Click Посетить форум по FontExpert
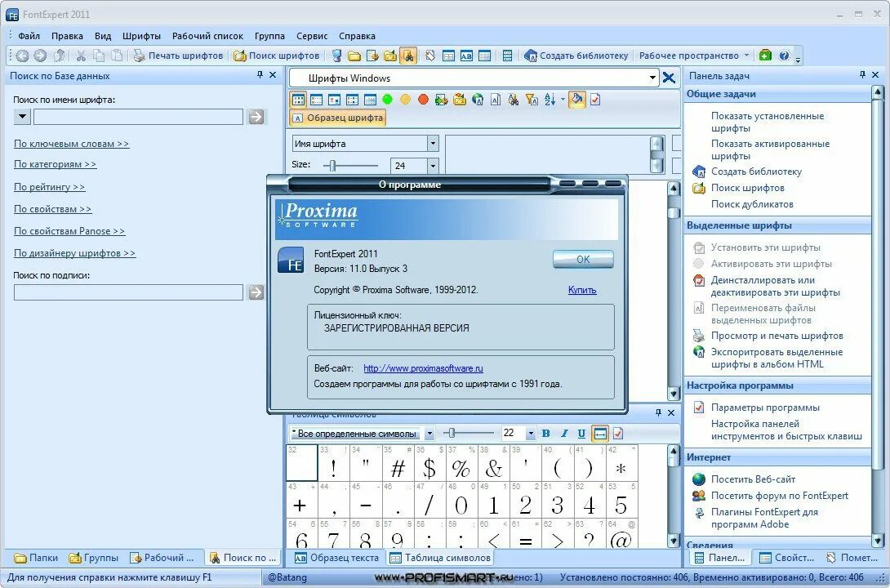Screen dimensions: 890x588 [x=779, y=496]
